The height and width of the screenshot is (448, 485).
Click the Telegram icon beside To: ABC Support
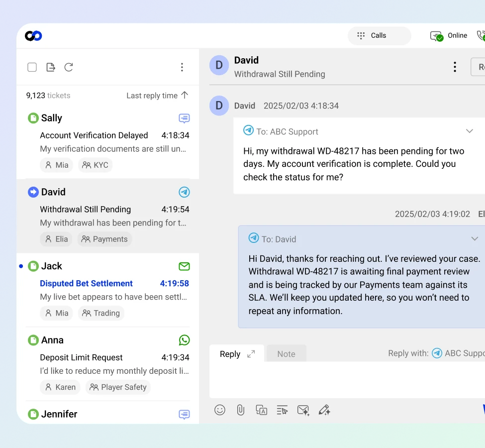(x=248, y=130)
